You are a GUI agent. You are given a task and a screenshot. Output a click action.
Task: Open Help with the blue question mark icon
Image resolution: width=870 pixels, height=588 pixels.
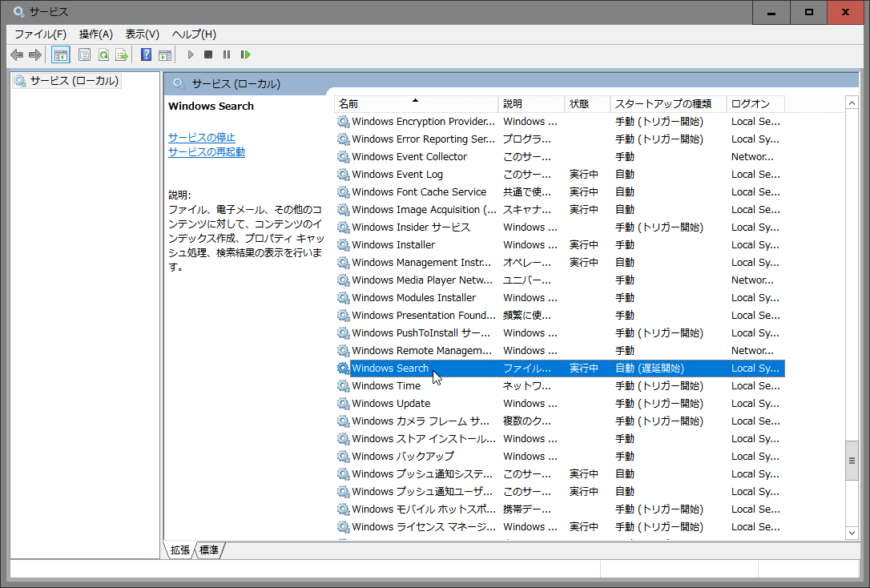[x=146, y=54]
